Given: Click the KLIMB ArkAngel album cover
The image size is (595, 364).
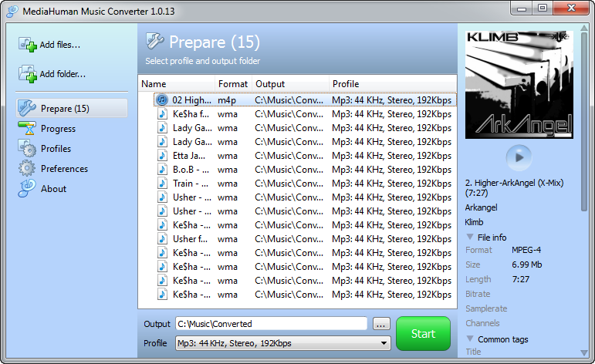Looking at the screenshot, I should (519, 85).
